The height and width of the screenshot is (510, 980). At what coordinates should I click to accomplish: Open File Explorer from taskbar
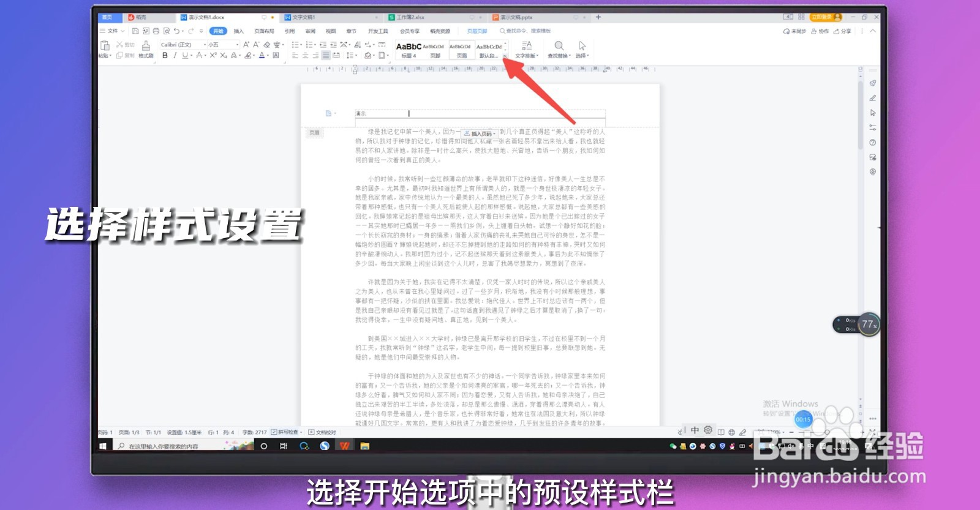(364, 446)
